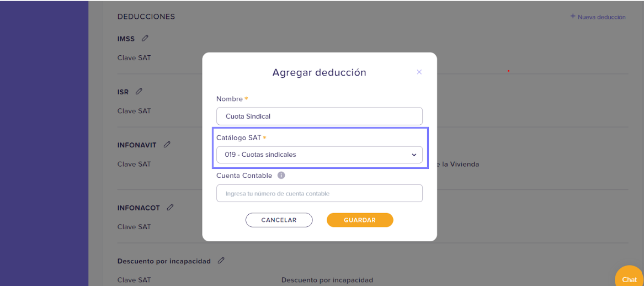The image size is (644, 286).
Task: Focus the Cuenta Contable number field
Action: 319,193
